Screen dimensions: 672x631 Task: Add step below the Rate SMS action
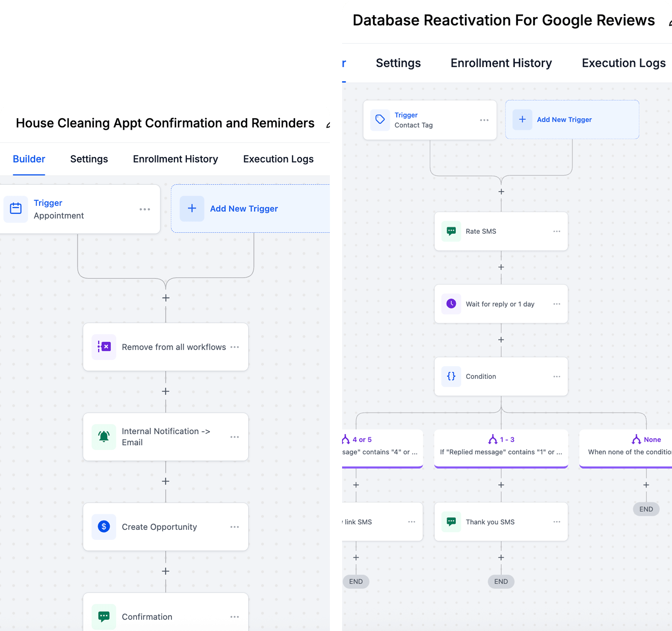(501, 267)
